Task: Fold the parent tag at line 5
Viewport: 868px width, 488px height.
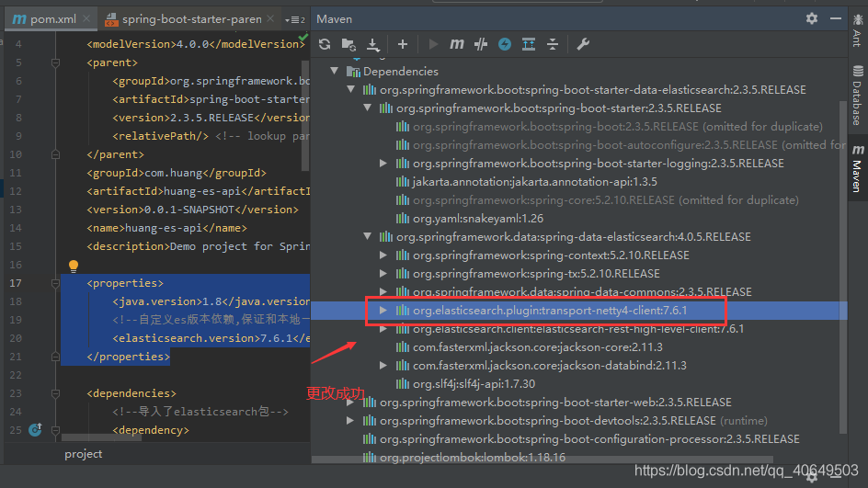Action: pyautogui.click(x=55, y=63)
